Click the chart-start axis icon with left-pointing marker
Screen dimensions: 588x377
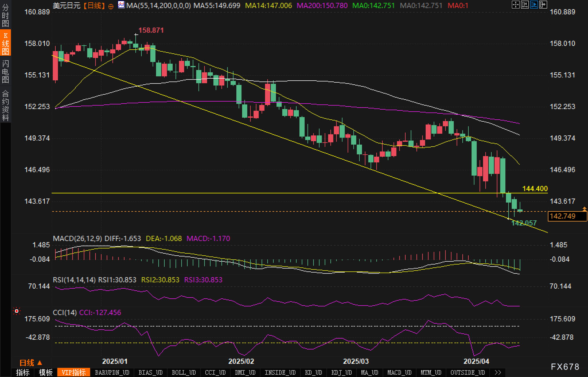(x=525, y=4)
